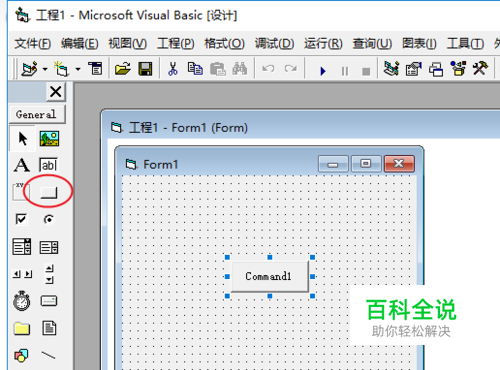
Task: Click the End stop button
Action: (366, 71)
